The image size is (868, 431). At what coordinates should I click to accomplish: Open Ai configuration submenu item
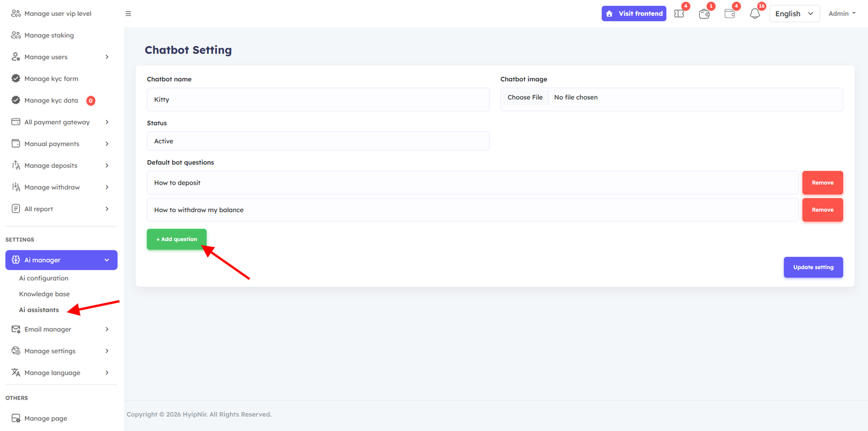[43, 278]
